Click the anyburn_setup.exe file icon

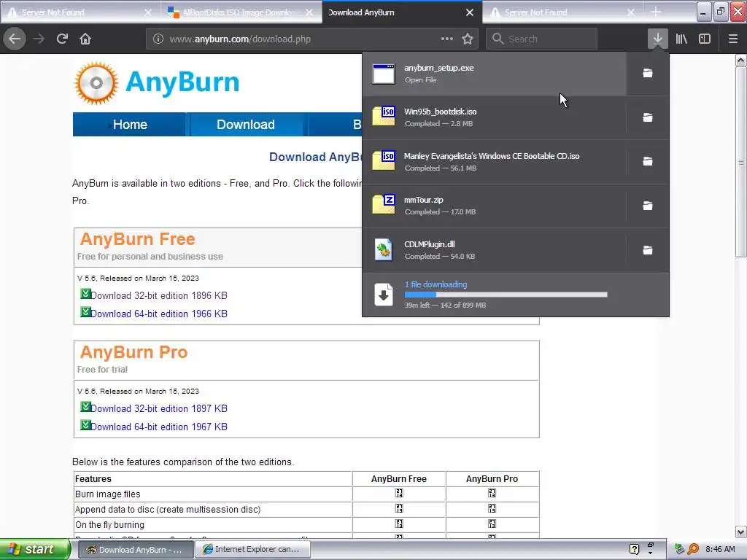coord(384,74)
